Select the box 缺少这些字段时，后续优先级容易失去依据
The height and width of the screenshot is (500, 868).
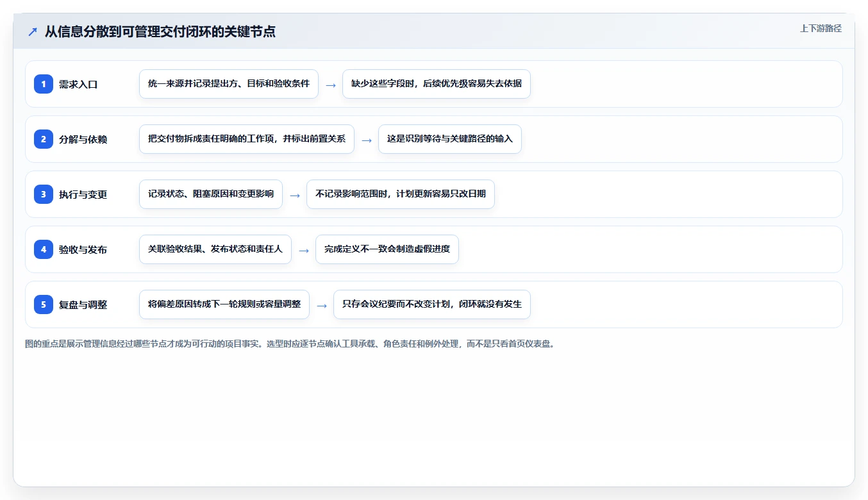click(437, 84)
